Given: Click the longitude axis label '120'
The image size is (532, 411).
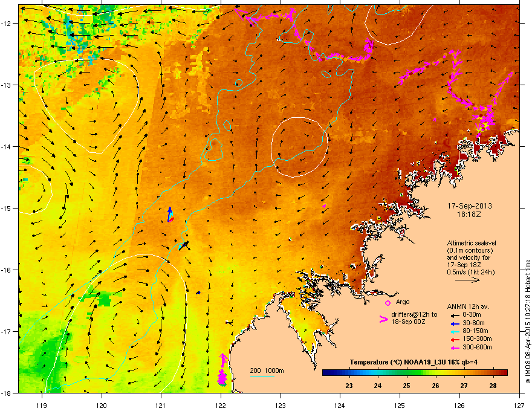Looking at the screenshot, I should point(102,405).
